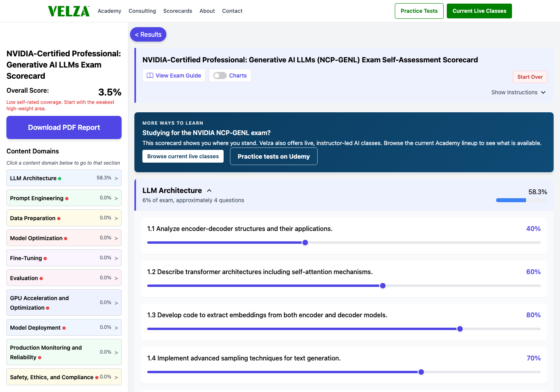
Task: Select Safety, Ethics, and Compliance domain
Action: click(64, 377)
